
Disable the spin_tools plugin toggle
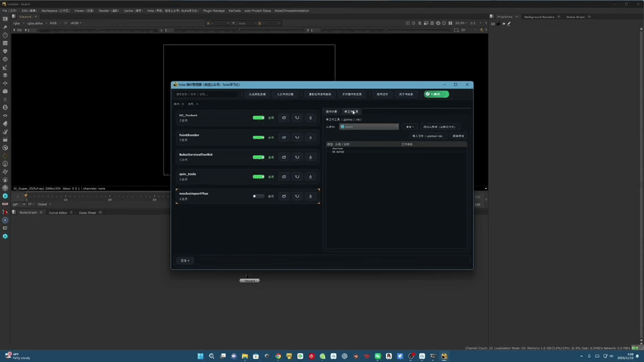click(258, 177)
